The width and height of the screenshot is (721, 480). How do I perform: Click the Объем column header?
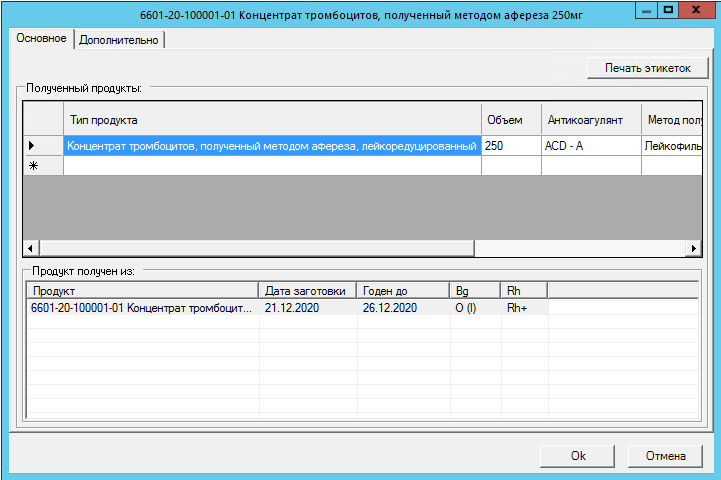pos(510,120)
